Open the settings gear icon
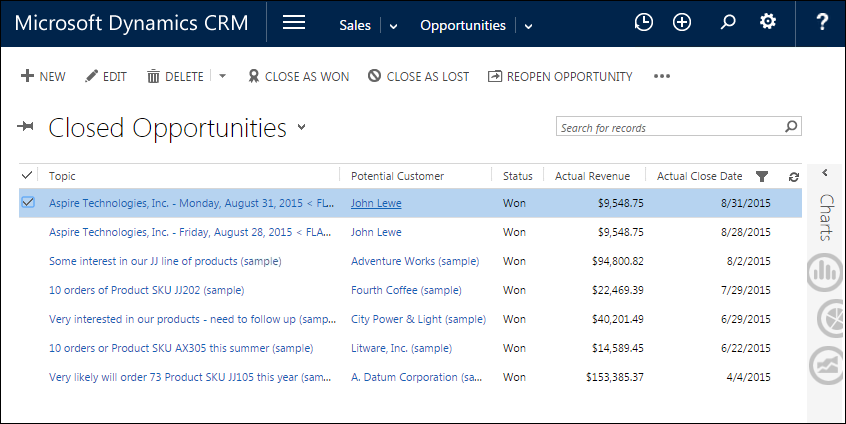Screen dimensions: 846x424 [768, 23]
